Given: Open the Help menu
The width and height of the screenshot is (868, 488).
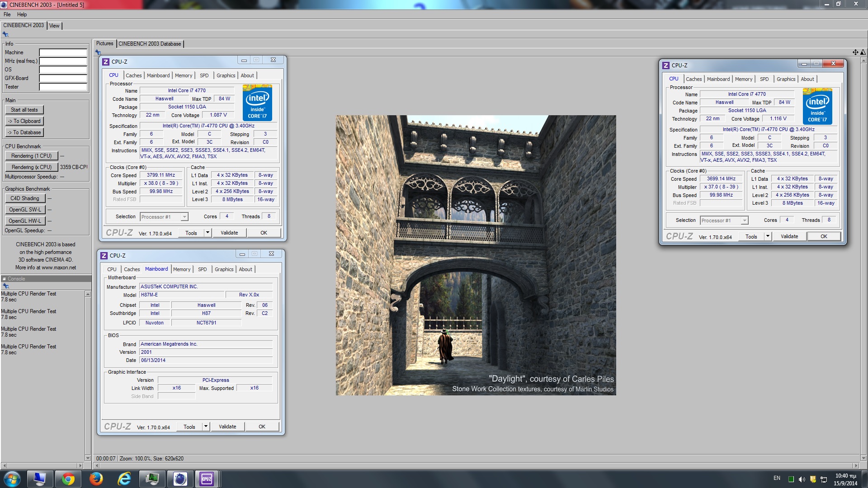Looking at the screenshot, I should pyautogui.click(x=22, y=14).
